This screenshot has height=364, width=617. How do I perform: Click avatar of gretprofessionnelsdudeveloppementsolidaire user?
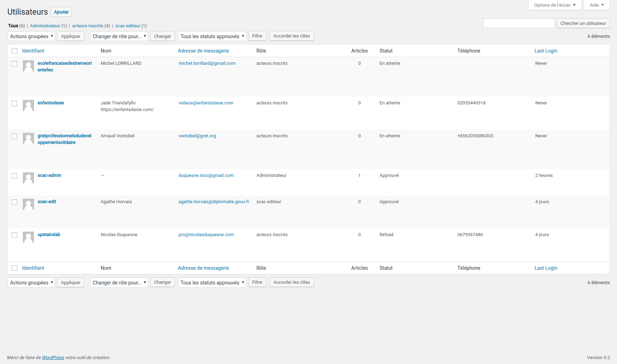pos(28,138)
